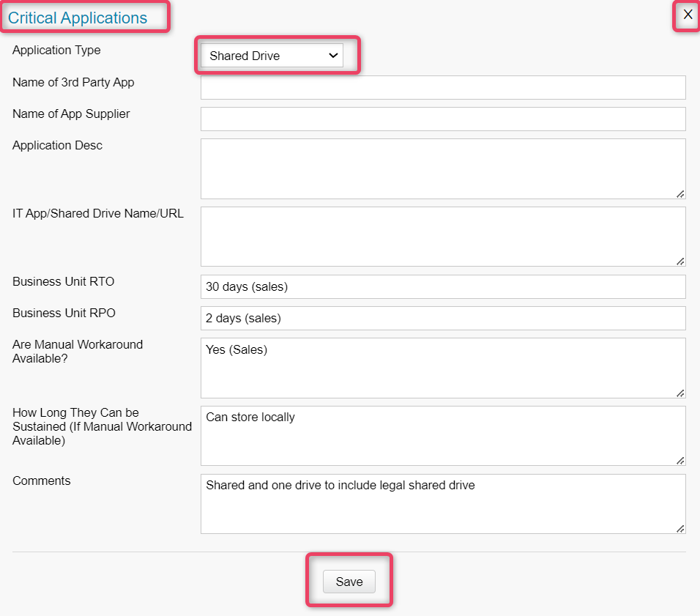The height and width of the screenshot is (616, 700).
Task: Click the 'Can store locally' textarea
Action: (443, 436)
